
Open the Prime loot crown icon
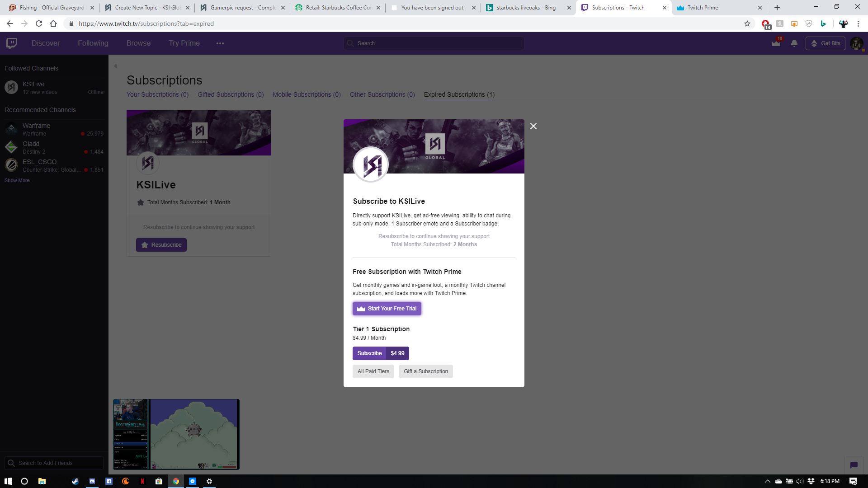pos(776,43)
